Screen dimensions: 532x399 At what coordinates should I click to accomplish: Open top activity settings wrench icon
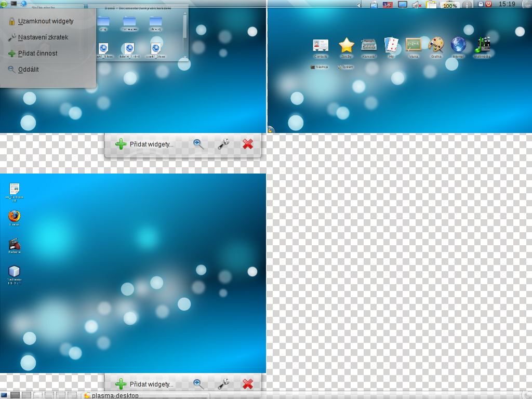(x=223, y=144)
